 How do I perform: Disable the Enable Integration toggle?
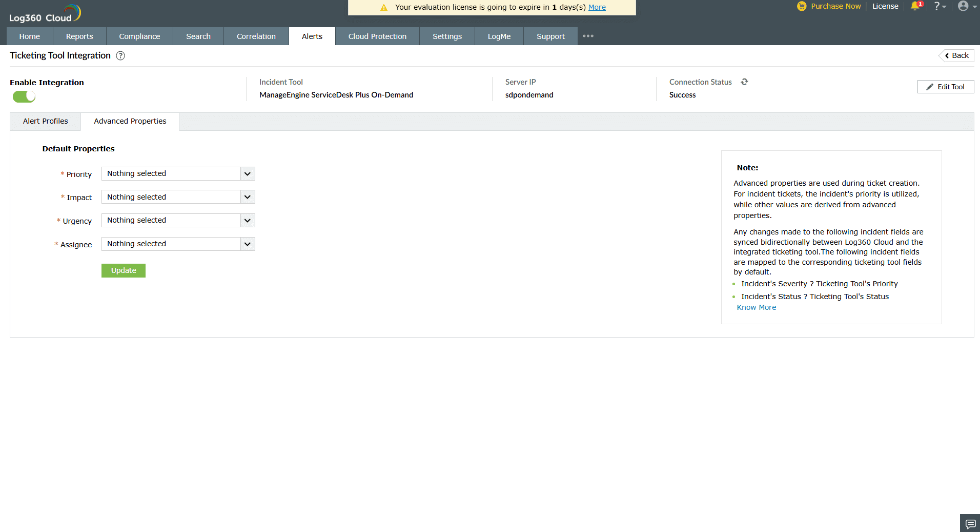pos(24,96)
